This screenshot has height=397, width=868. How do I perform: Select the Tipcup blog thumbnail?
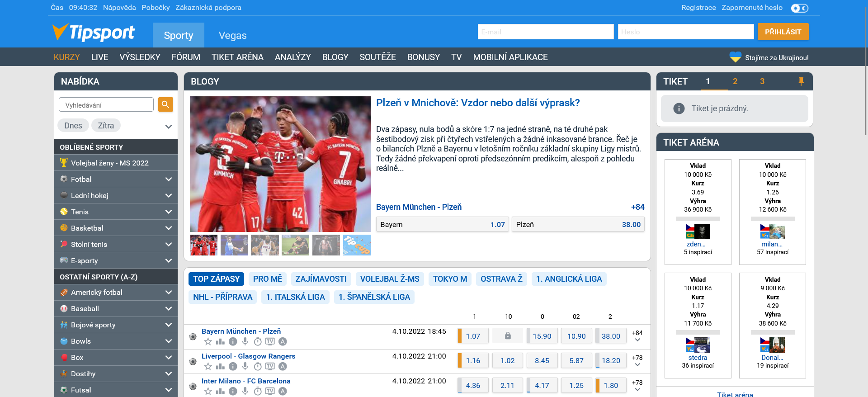[x=357, y=245]
